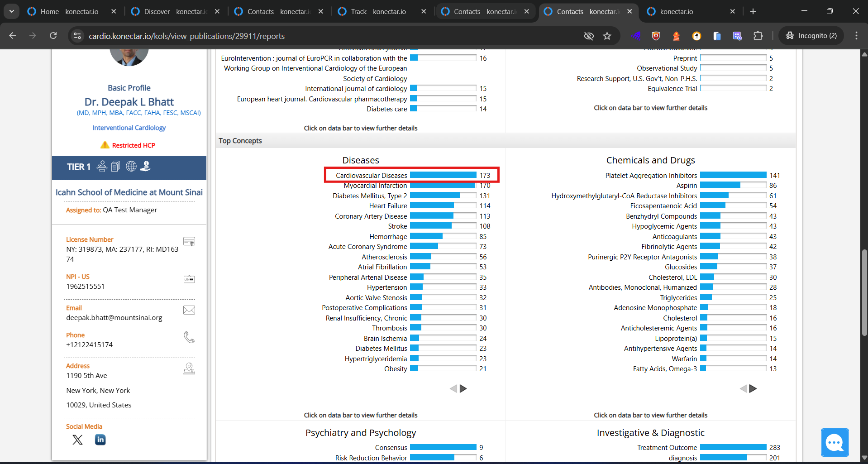Screen dimensions: 868x464
Task: Click the Myocardial Infarction data bar
Action: 443,186
